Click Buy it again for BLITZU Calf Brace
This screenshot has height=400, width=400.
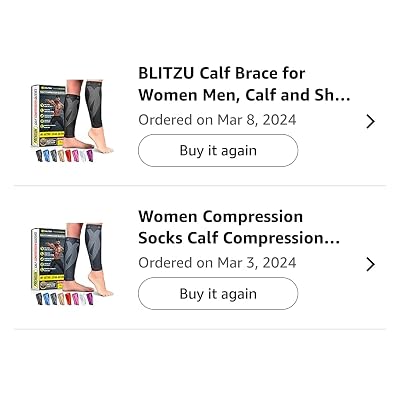click(218, 151)
